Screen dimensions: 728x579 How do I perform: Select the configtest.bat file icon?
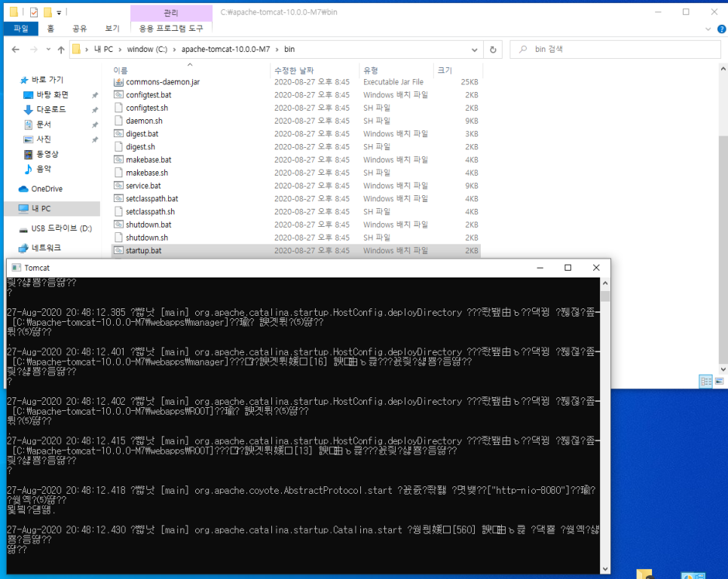click(x=119, y=95)
